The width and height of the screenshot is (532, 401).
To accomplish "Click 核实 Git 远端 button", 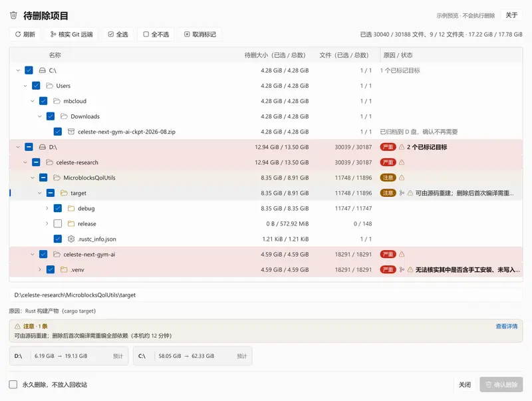I will tap(71, 35).
